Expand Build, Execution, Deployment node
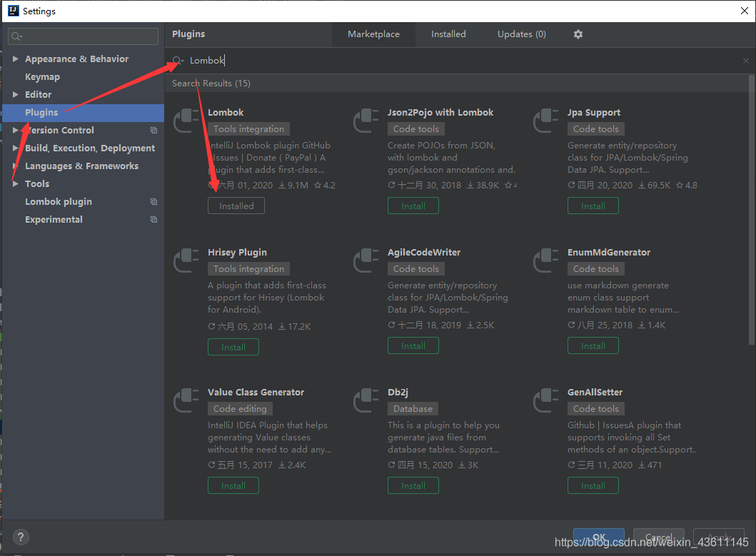The height and width of the screenshot is (556, 756). click(x=16, y=148)
